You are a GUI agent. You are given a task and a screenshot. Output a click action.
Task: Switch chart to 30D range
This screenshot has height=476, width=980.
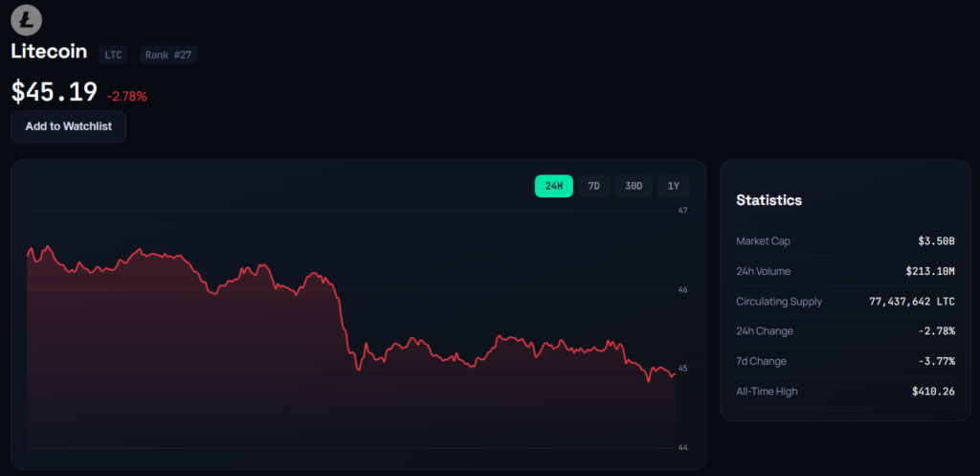(x=634, y=186)
